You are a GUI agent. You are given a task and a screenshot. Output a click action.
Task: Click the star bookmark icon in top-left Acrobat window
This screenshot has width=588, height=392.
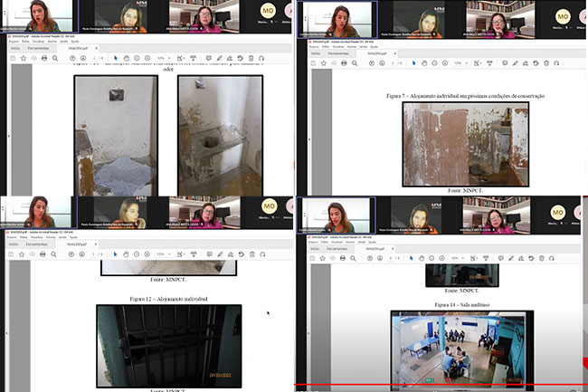coord(24,58)
